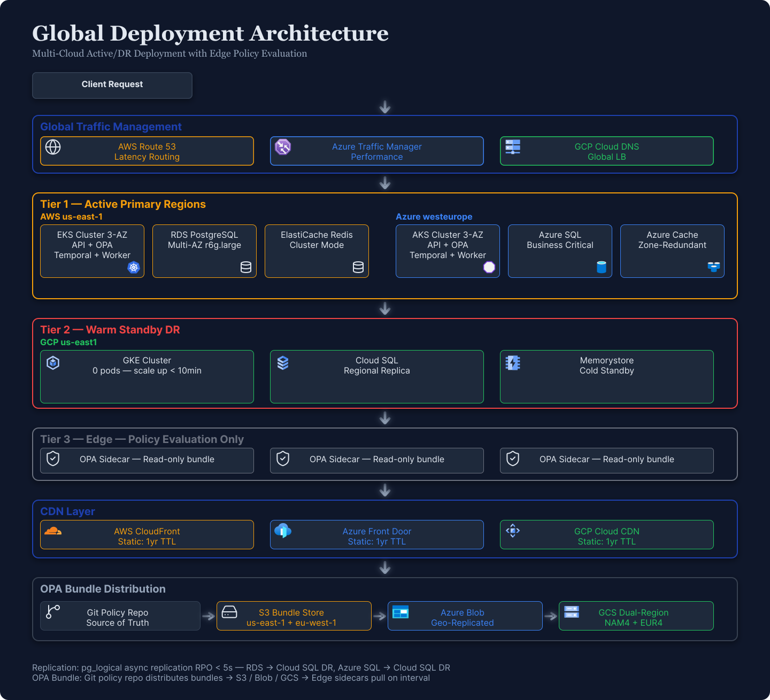Click the 'Global Traffic Management' heading
The height and width of the screenshot is (700, 770).
[x=111, y=127]
